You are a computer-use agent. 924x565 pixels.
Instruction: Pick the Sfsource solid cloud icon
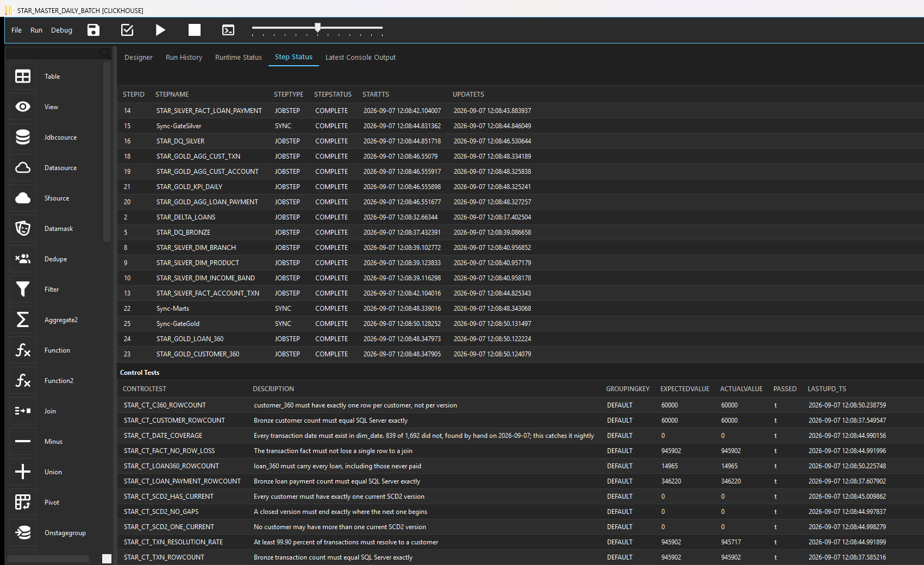click(x=23, y=198)
